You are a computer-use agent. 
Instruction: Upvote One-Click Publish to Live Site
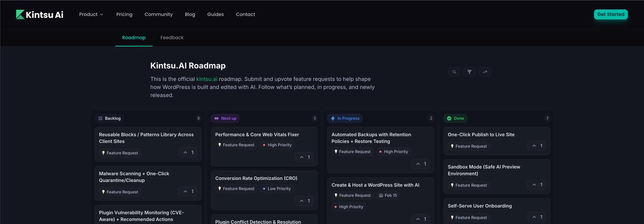pos(537,146)
